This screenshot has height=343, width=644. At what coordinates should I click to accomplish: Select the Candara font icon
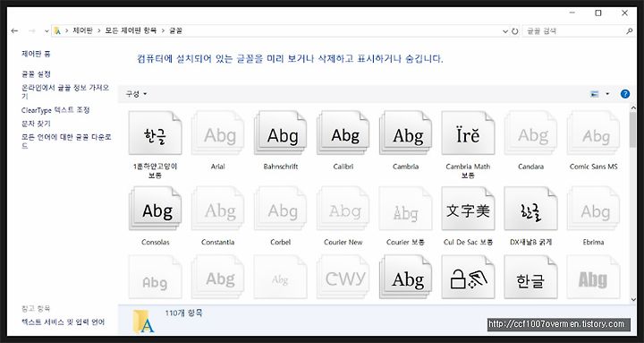[530, 133]
